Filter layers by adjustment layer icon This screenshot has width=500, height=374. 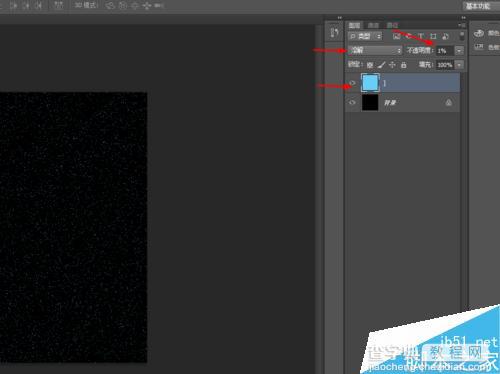(x=409, y=36)
